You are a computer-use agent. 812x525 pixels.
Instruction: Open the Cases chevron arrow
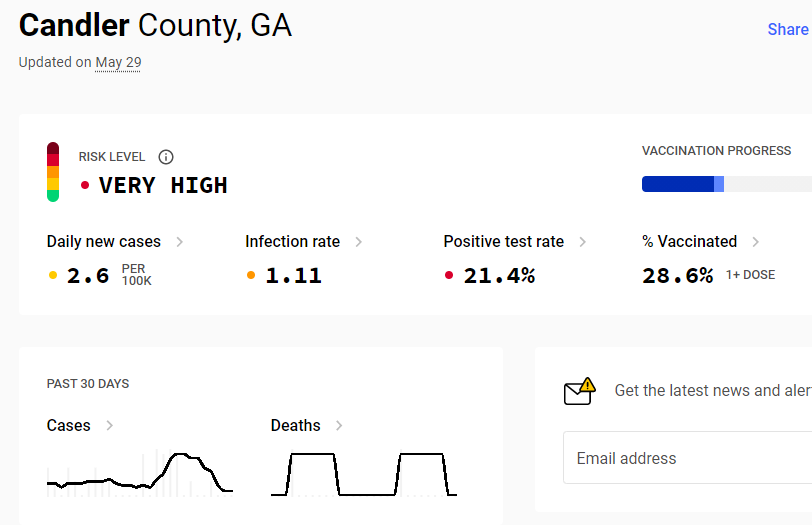pyautogui.click(x=109, y=426)
